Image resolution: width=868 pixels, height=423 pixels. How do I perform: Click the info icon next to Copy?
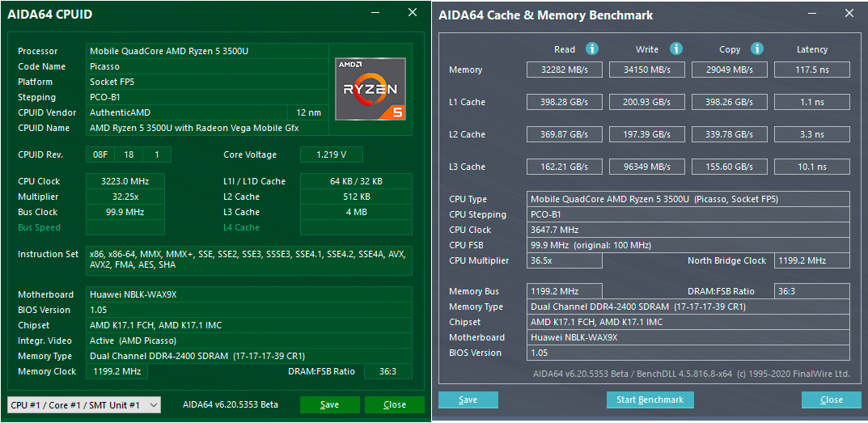[x=757, y=49]
